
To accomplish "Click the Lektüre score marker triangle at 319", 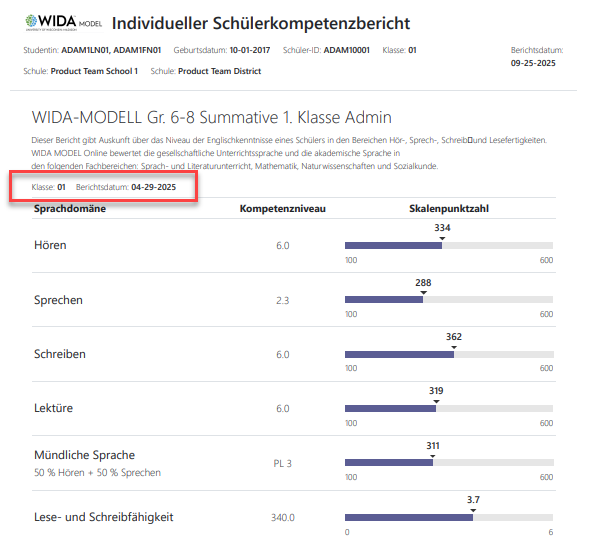I will coord(436,401).
